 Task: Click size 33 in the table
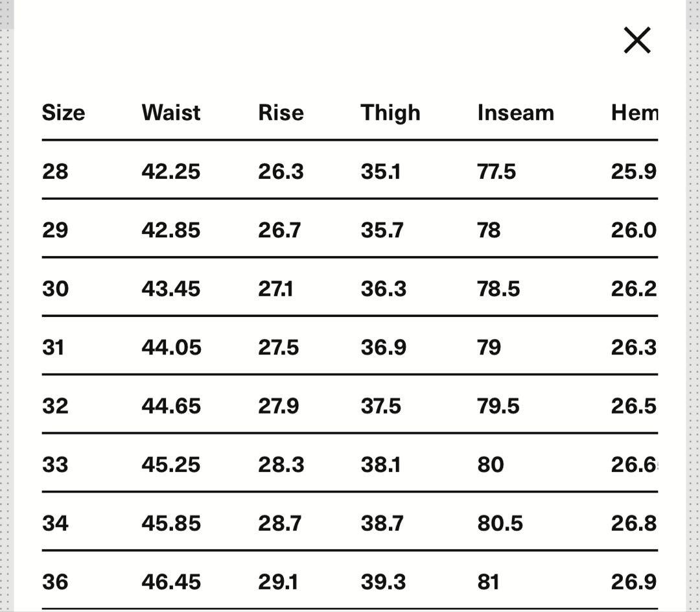pyautogui.click(x=55, y=465)
